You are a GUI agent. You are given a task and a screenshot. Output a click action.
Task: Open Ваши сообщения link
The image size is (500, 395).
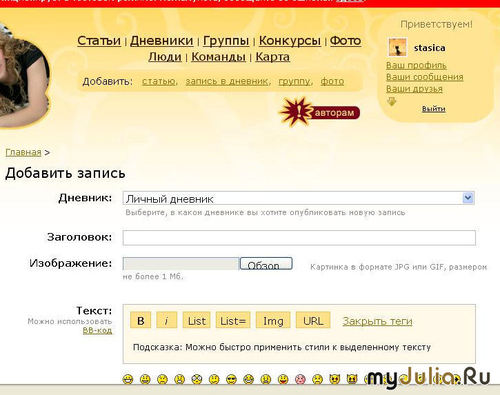pyautogui.click(x=425, y=77)
